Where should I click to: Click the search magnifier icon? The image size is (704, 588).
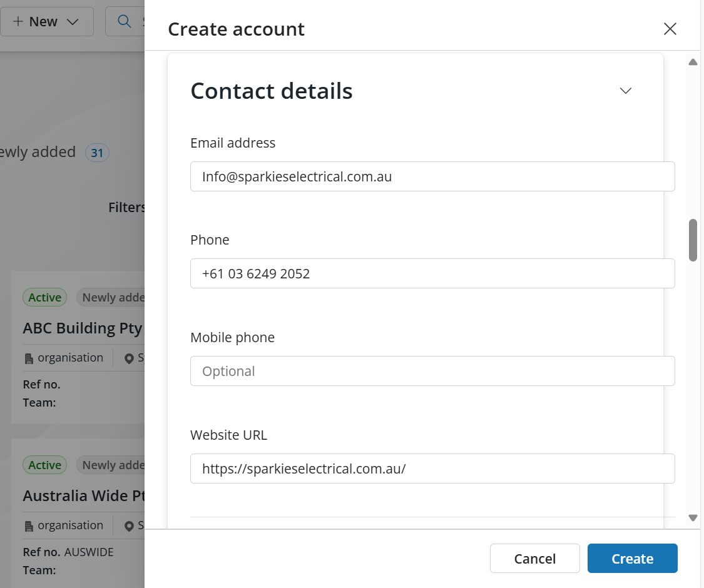[125, 21]
